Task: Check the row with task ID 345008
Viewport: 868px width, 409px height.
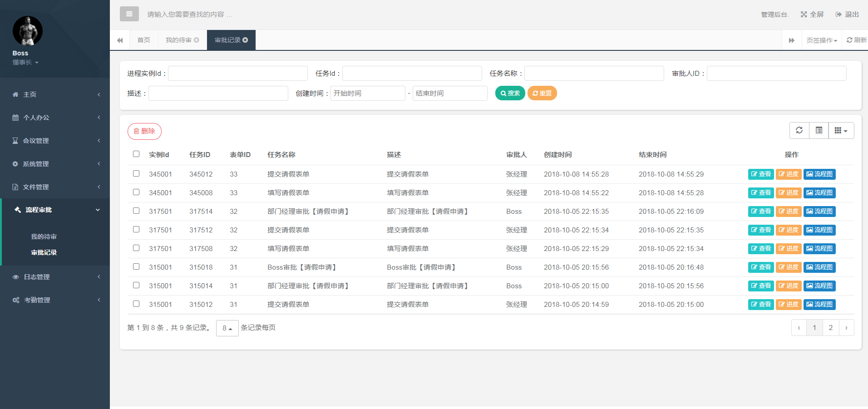Action: pos(136,192)
